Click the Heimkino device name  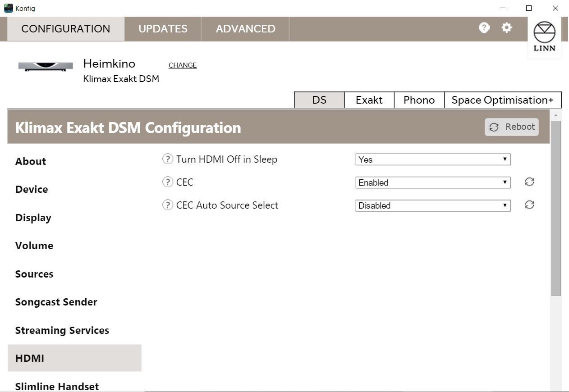click(x=109, y=64)
